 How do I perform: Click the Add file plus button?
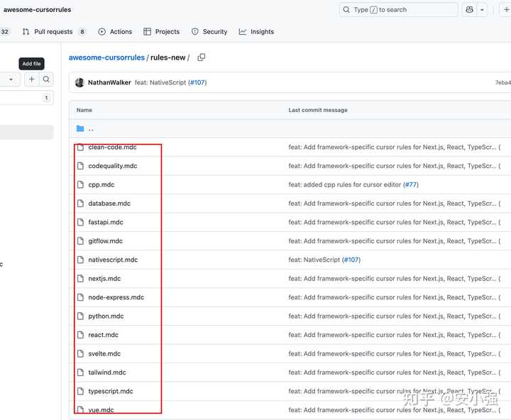click(31, 80)
